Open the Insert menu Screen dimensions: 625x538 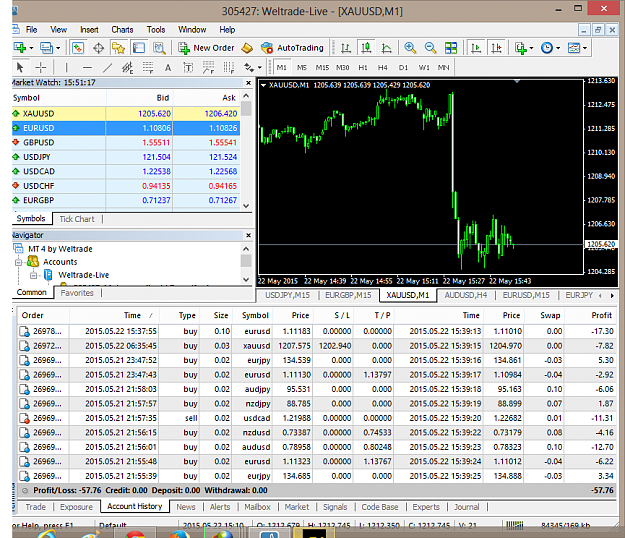89,29
